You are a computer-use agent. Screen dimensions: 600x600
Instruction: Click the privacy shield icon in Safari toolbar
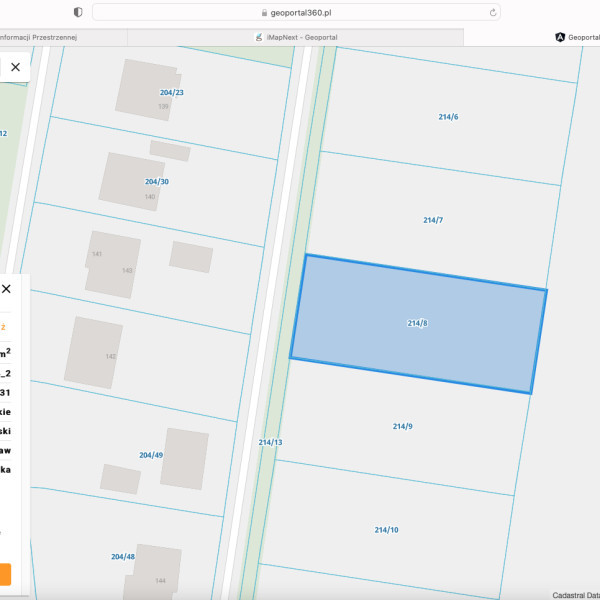(78, 12)
